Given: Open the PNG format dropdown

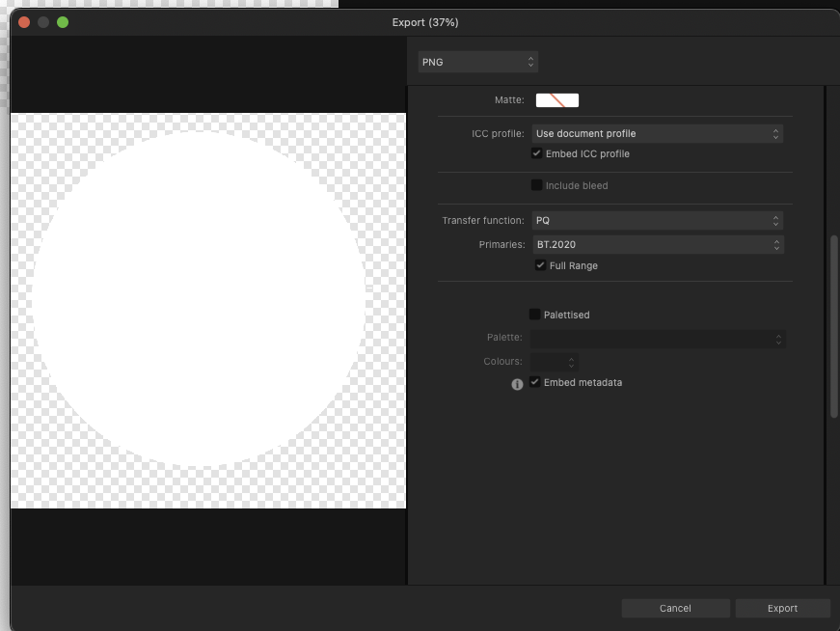Looking at the screenshot, I should pos(477,62).
